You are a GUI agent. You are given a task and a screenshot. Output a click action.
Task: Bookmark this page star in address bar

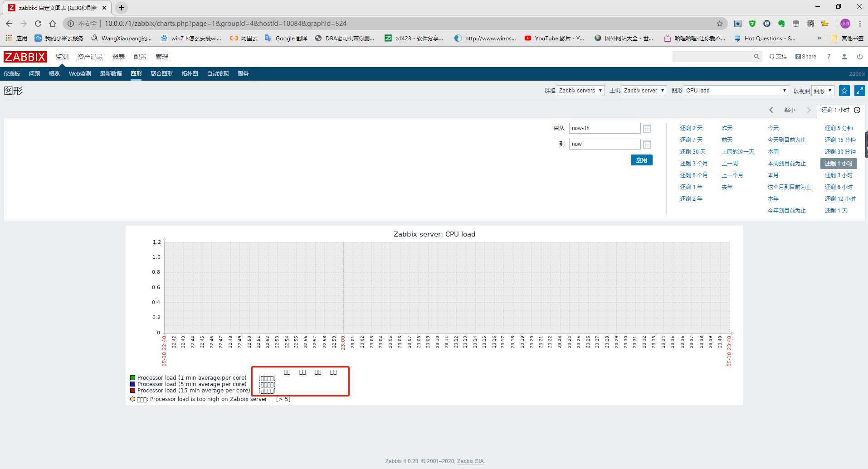point(719,24)
